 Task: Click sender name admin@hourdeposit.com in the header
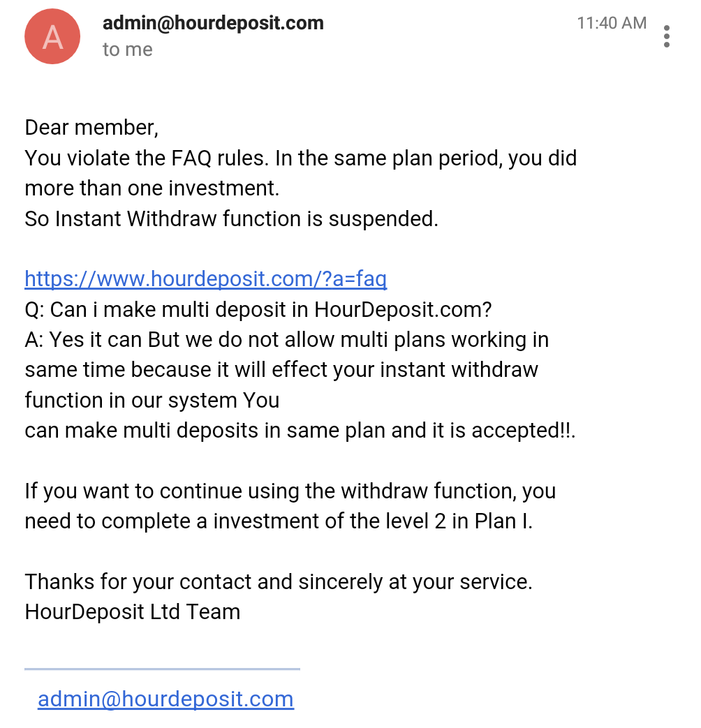click(x=213, y=23)
